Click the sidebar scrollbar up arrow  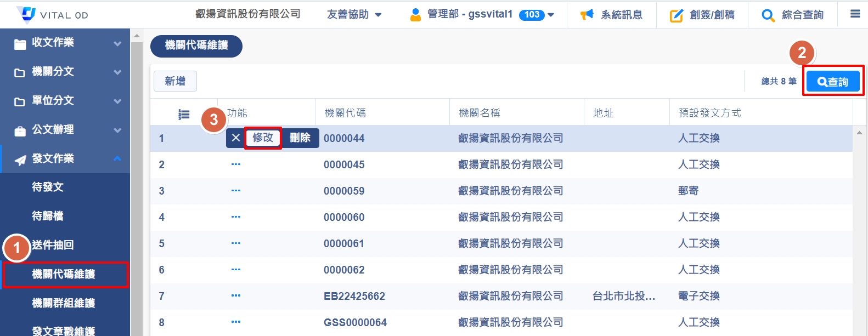tap(137, 36)
